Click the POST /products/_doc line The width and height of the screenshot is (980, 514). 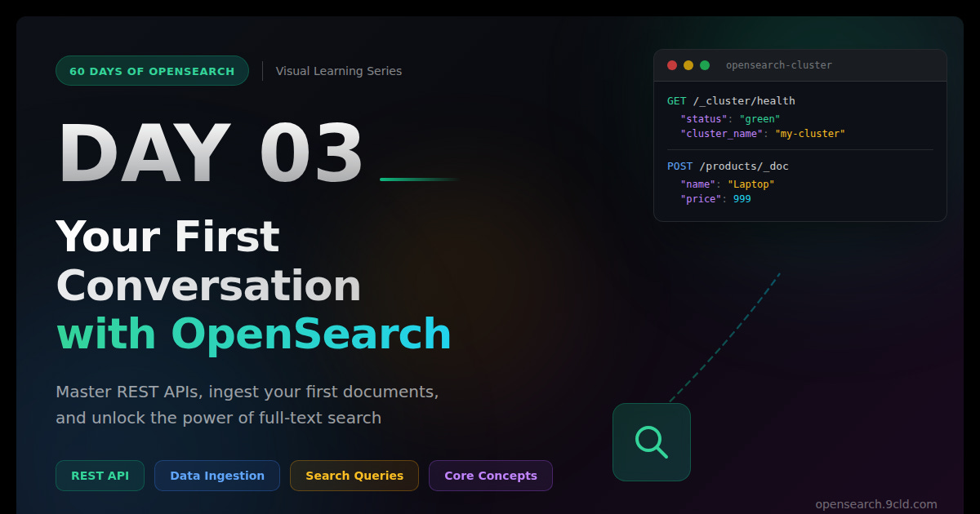click(x=728, y=166)
